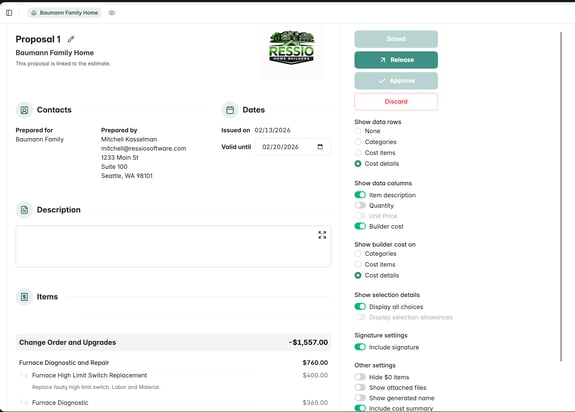
Task: Click the Items section icon
Action: [24, 297]
